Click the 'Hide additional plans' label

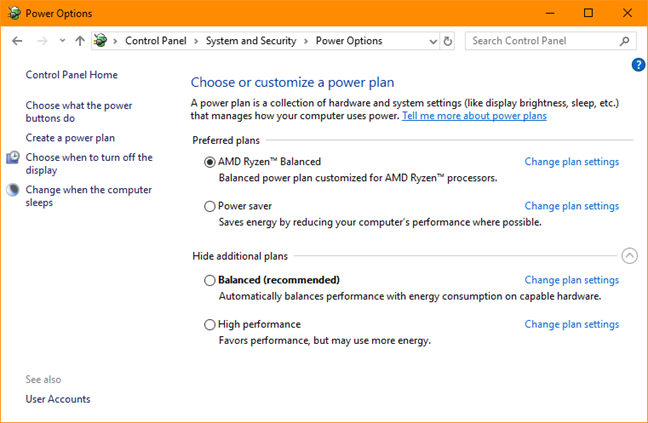[x=240, y=256]
